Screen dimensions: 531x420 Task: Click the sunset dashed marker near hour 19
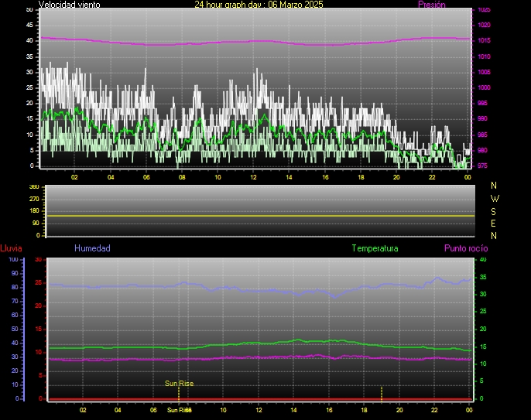(x=382, y=394)
